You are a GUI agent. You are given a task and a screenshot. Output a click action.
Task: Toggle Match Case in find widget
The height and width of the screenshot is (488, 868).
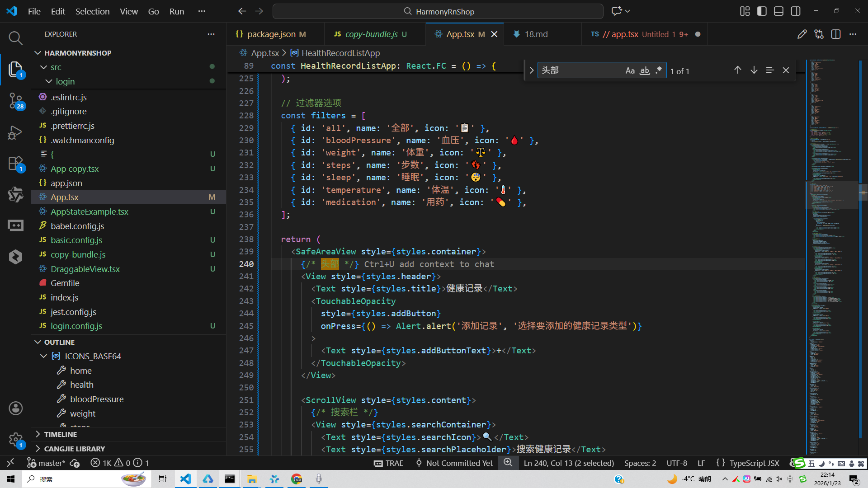coord(630,70)
